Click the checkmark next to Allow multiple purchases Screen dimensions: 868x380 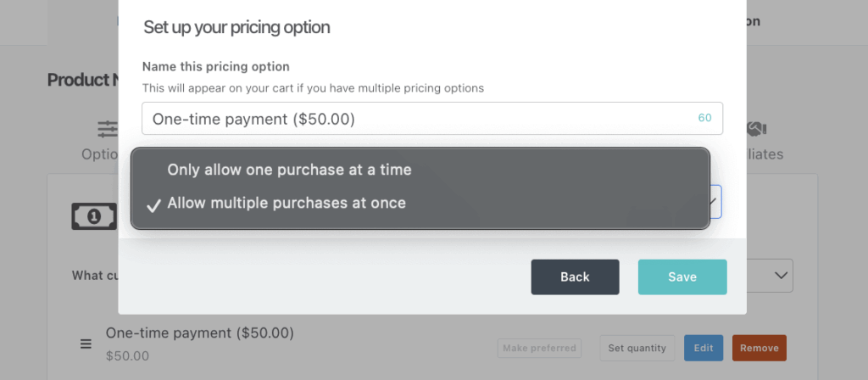pyautogui.click(x=153, y=204)
